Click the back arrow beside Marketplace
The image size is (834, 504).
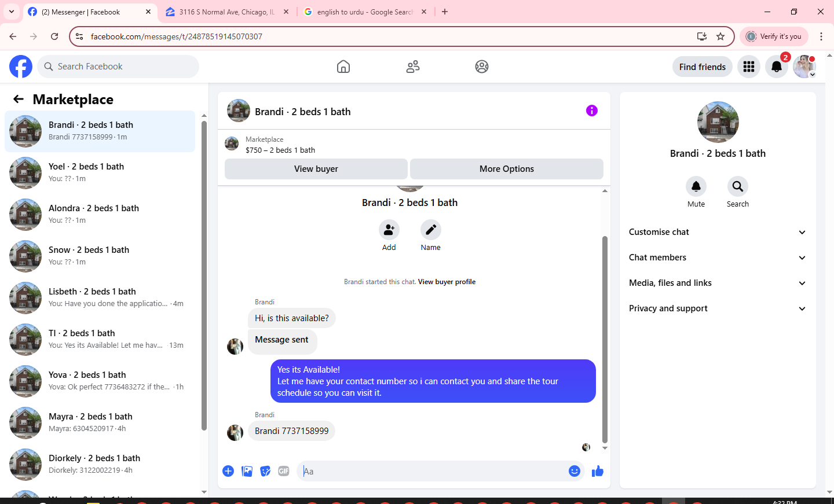pos(19,99)
